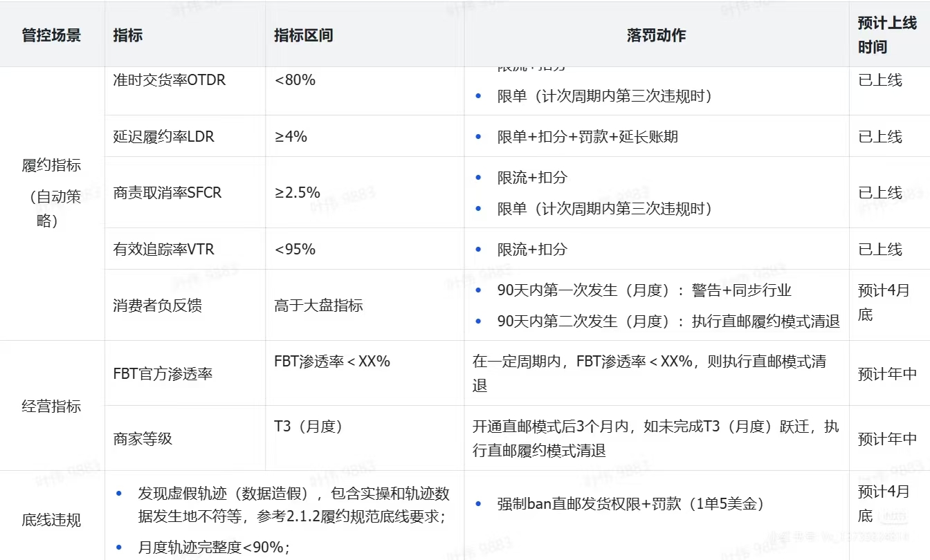Viewport: 930px width, 560px height.
Task: Click the 底线违规 scenario cell
Action: tap(51, 520)
